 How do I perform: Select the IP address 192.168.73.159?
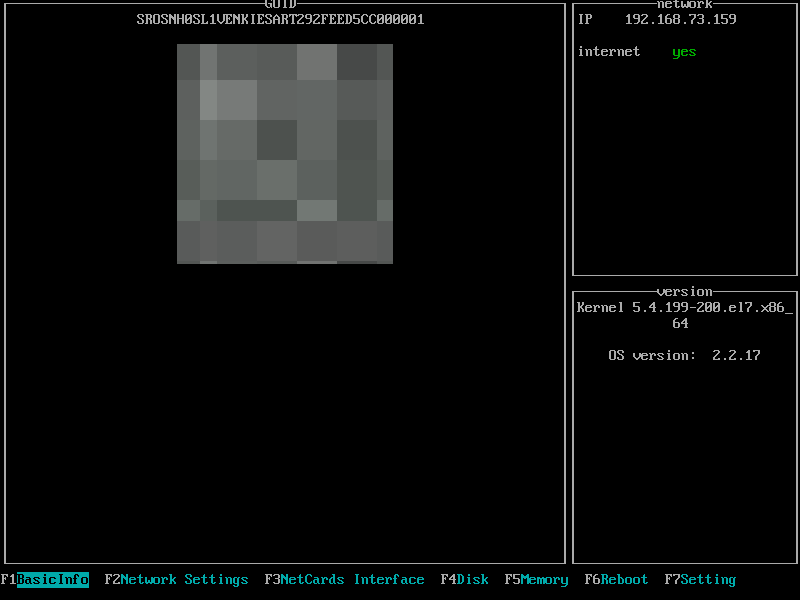click(680, 19)
